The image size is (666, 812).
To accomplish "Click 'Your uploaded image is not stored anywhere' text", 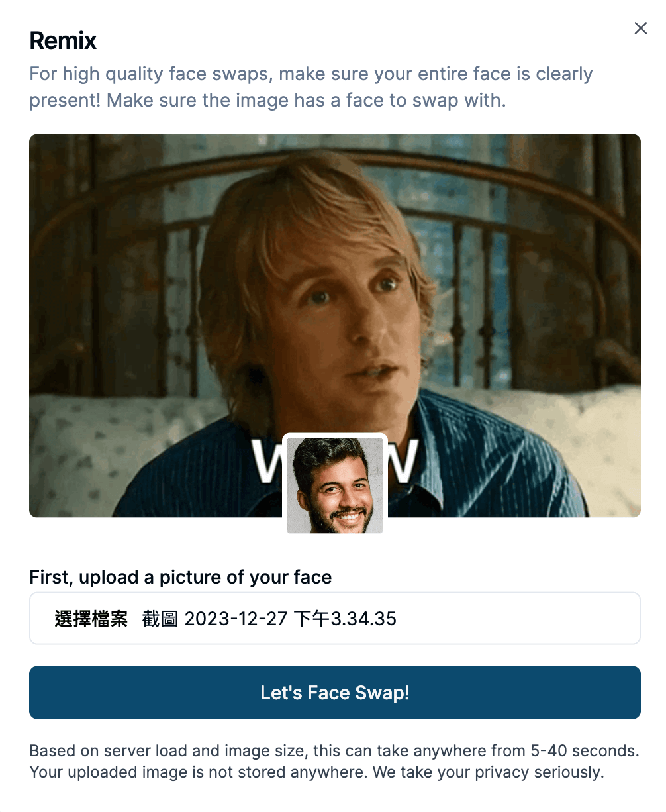I will (x=199, y=772).
